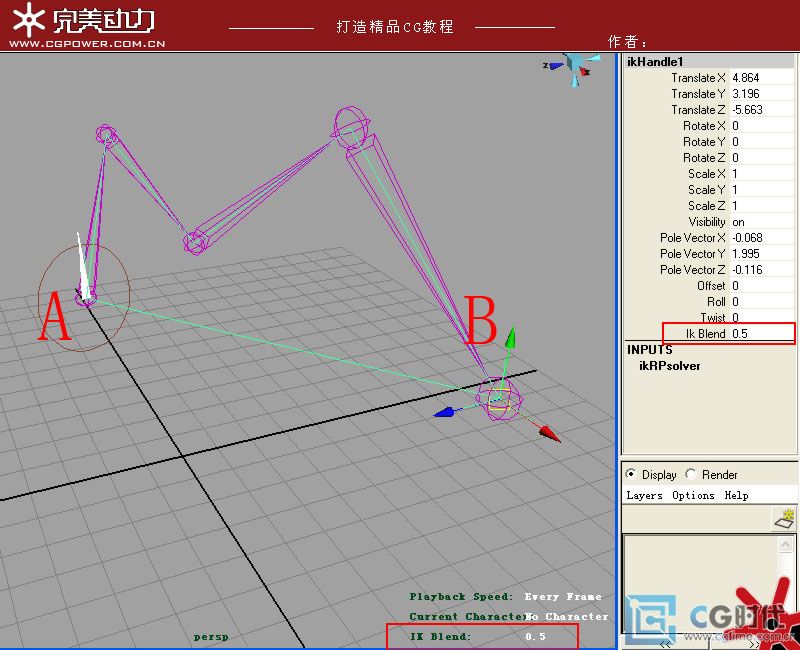
Task: Select the ikRPsolver input node
Action: coord(669,366)
